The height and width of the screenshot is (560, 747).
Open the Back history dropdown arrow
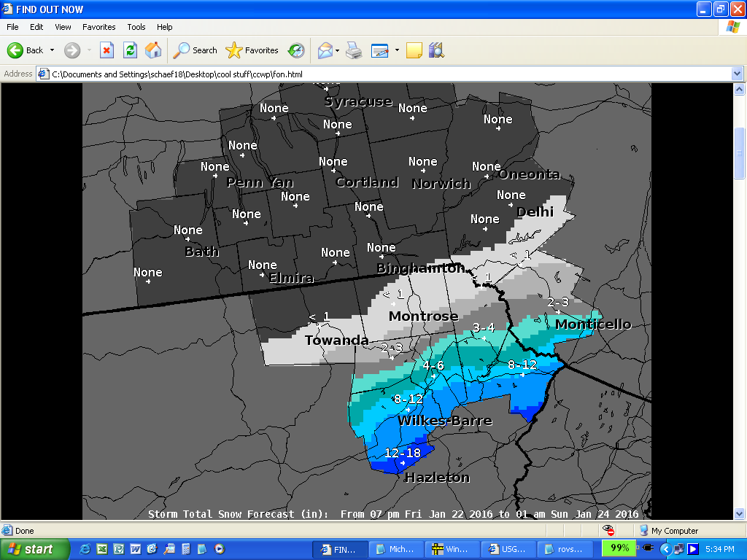(x=52, y=50)
